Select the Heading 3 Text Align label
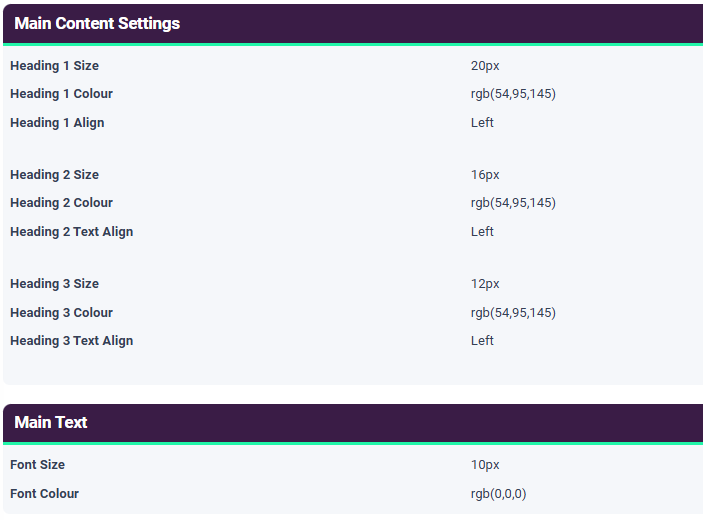The width and height of the screenshot is (703, 520). point(71,341)
